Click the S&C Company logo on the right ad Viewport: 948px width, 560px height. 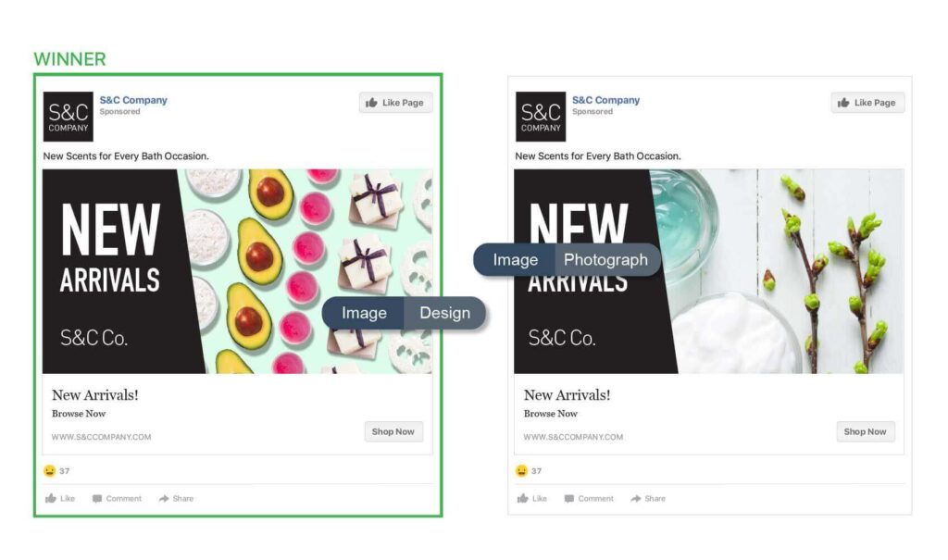[x=541, y=117]
